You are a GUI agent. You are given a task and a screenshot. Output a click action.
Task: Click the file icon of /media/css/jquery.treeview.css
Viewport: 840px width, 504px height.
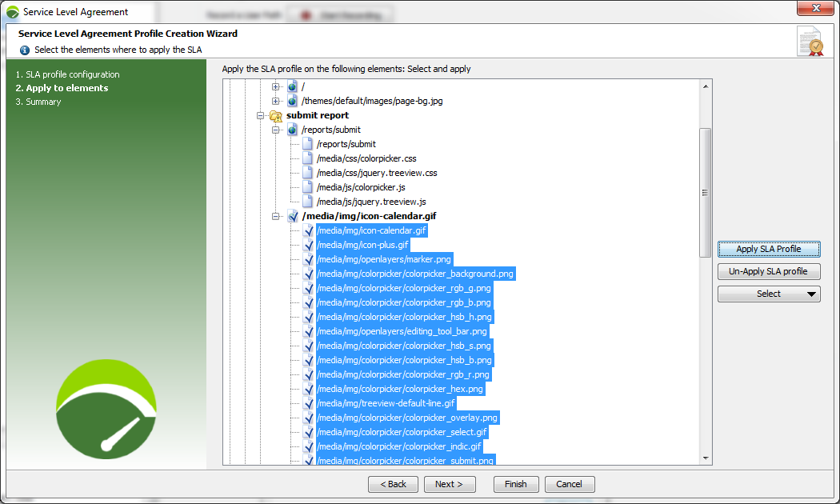pos(307,173)
